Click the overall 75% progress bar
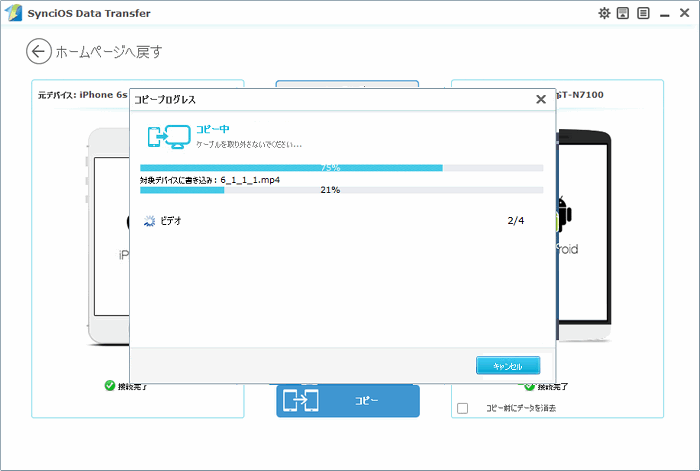Image resolution: width=700 pixels, height=471 pixels. pyautogui.click(x=342, y=168)
